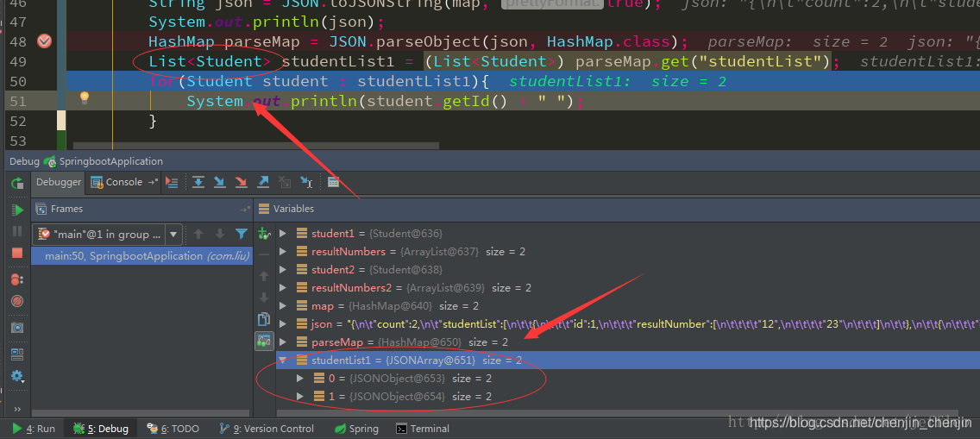Click the Evaluate Expression calculator icon
Image resolution: width=980 pixels, height=439 pixels.
[x=334, y=182]
